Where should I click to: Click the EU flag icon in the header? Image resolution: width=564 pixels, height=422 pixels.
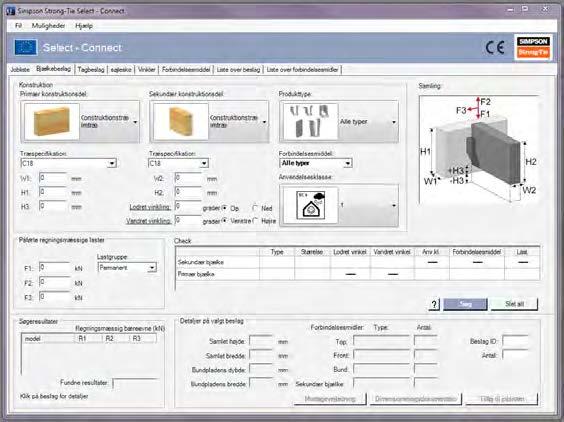tap(26, 47)
